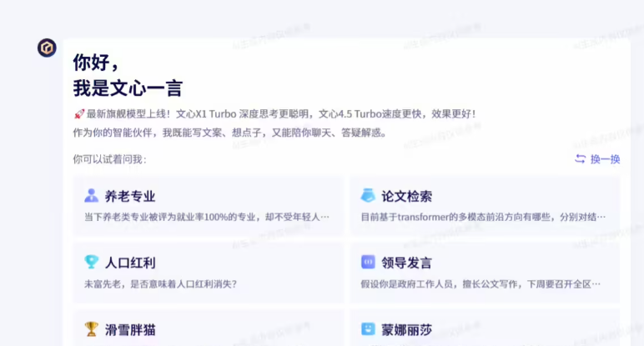The height and width of the screenshot is (346, 644).
Task: Open the 论文检索 suggestion title
Action: click(406, 197)
